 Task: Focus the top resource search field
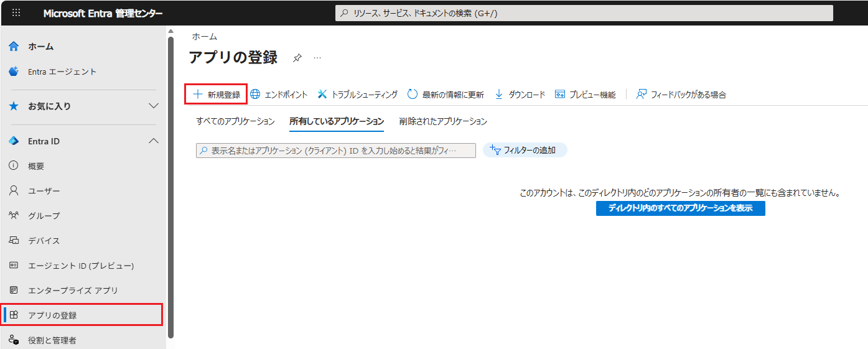[x=584, y=13]
